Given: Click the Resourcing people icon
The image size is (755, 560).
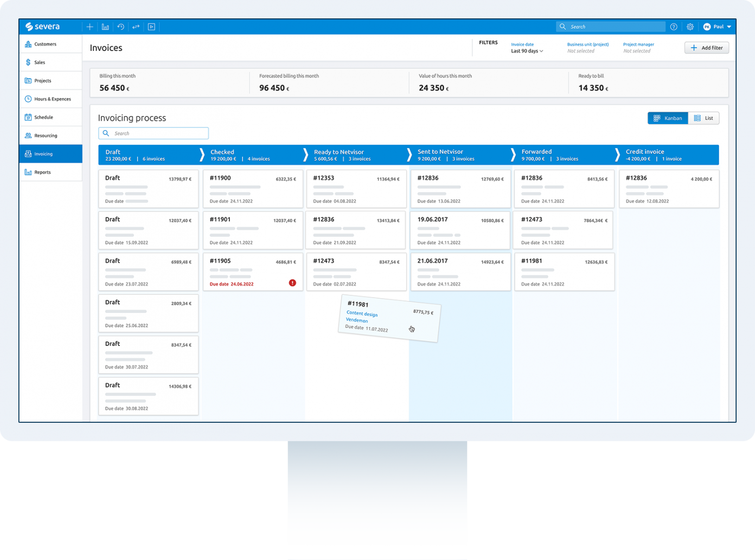Looking at the screenshot, I should [x=28, y=136].
